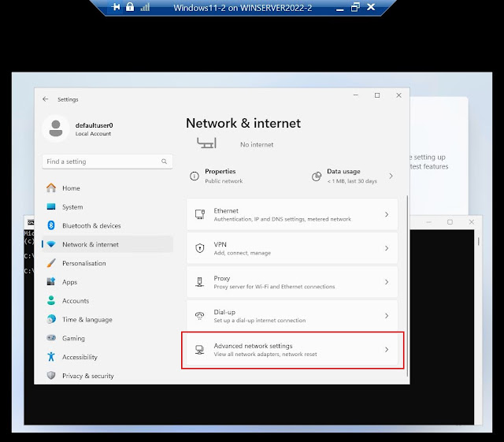Open Proxy server settings row

pyautogui.click(x=292, y=282)
